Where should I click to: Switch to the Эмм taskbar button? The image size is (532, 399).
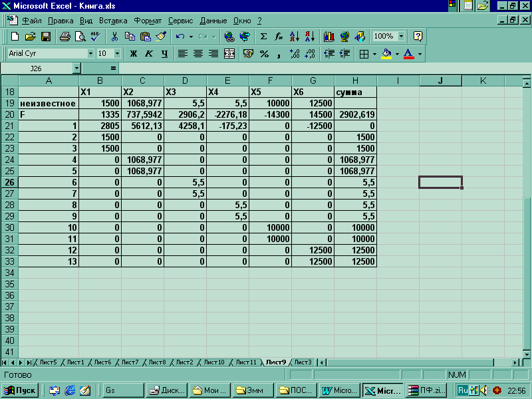254,390
